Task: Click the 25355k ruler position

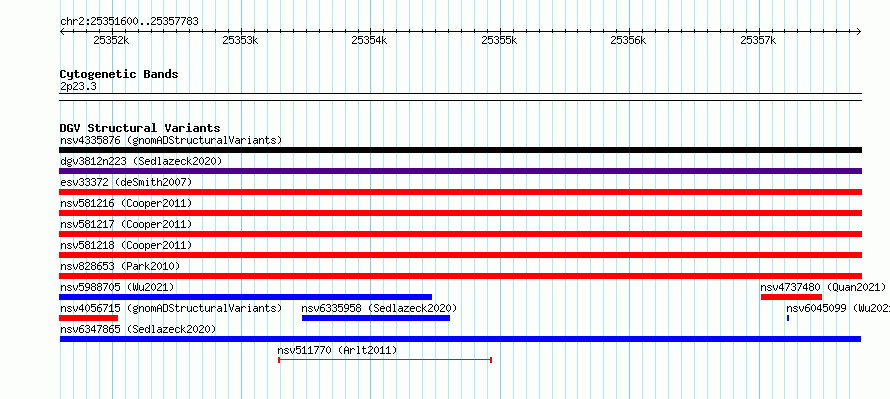Action: tap(499, 40)
